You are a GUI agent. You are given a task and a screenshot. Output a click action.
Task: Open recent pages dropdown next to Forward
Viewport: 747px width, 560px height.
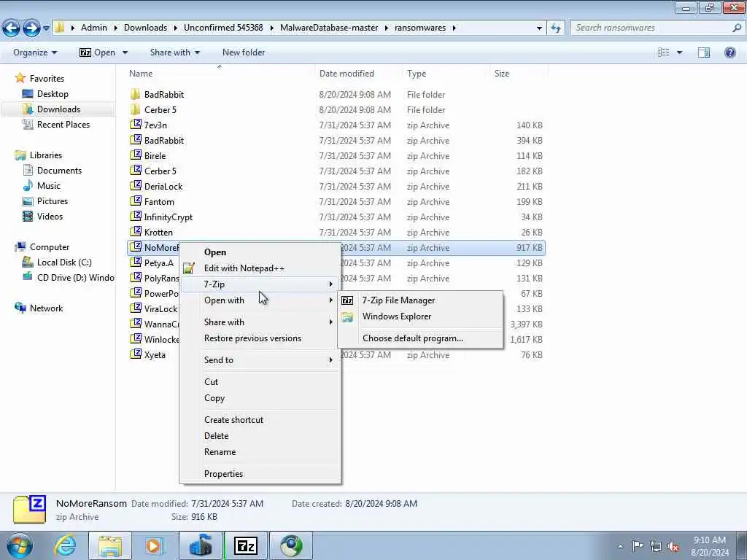pyautogui.click(x=46, y=28)
